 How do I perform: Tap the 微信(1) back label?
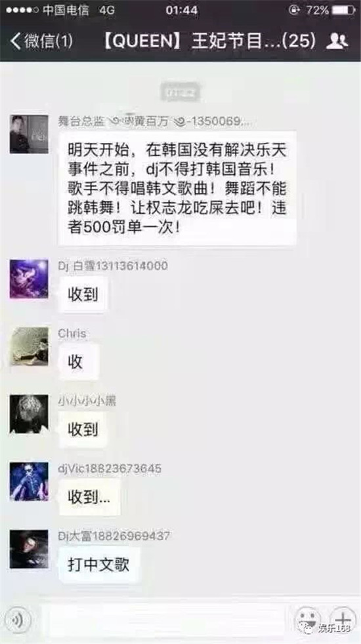pyautogui.click(x=48, y=41)
